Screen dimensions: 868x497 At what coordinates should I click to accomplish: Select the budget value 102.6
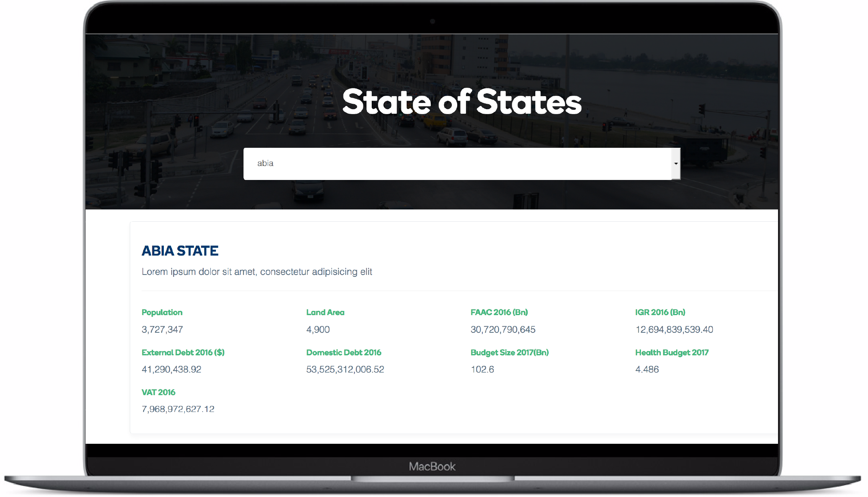(482, 369)
